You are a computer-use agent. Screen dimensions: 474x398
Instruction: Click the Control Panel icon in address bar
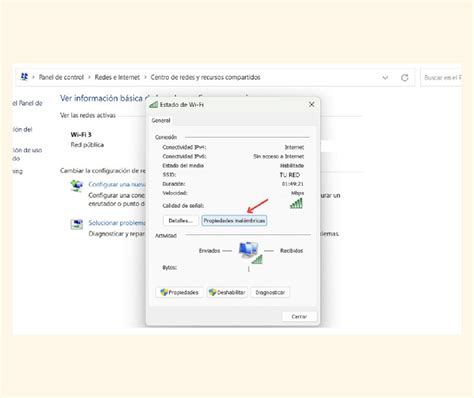[x=24, y=77]
